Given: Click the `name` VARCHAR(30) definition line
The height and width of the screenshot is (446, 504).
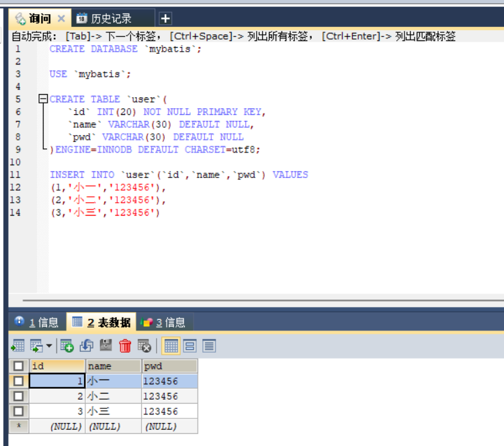Looking at the screenshot, I should tap(161, 124).
